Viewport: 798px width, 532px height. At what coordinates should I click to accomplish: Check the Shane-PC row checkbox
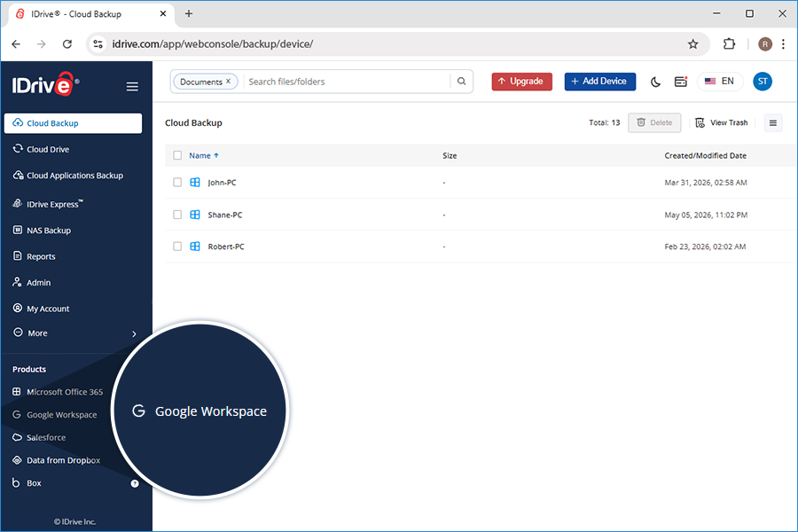tap(177, 215)
